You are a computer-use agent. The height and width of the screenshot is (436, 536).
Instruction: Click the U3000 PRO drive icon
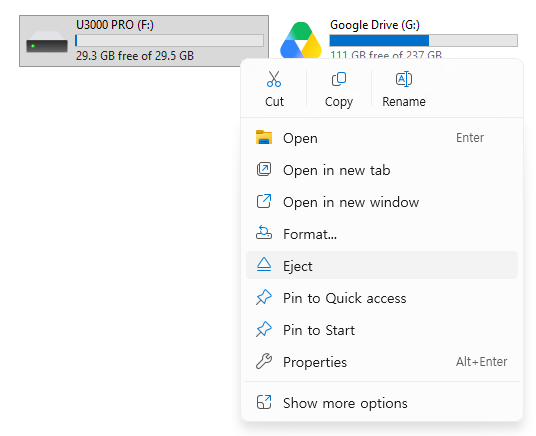click(47, 42)
